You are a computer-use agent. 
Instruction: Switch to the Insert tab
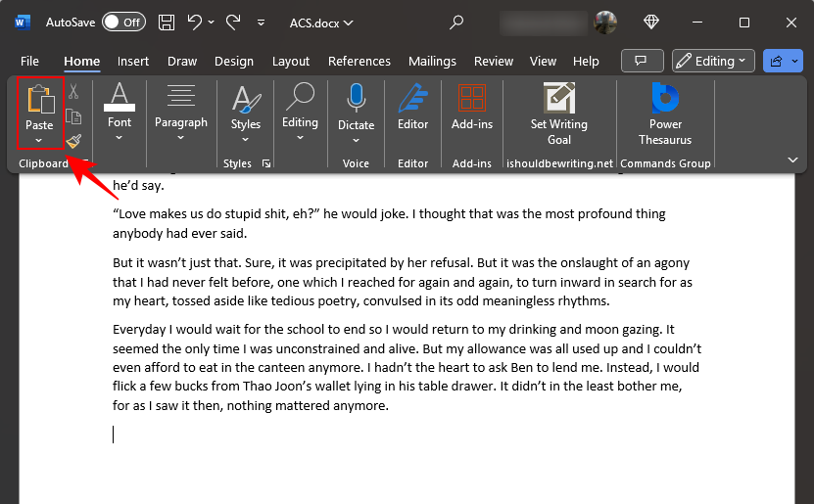click(133, 61)
